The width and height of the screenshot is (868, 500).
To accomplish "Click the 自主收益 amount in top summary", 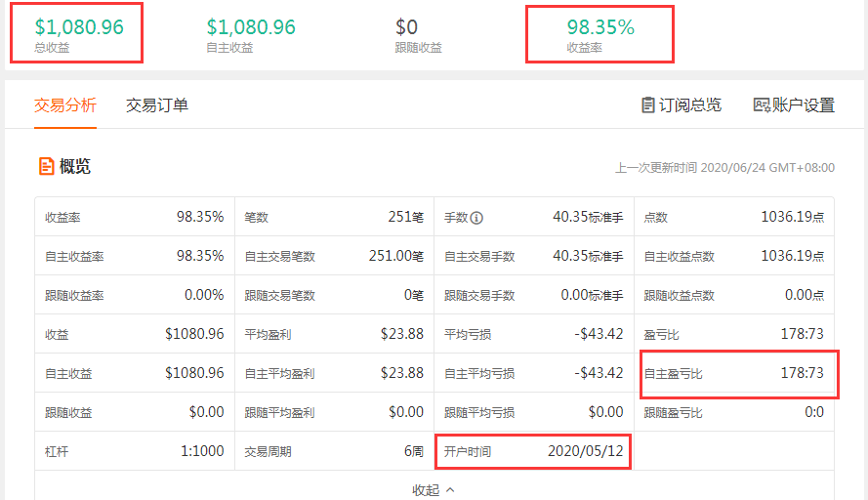I will pos(251,27).
